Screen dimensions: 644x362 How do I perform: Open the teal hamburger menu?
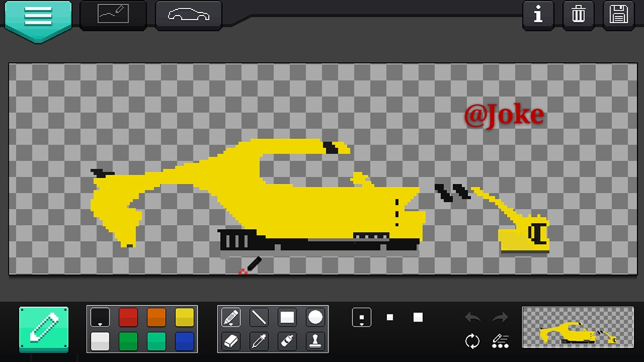point(38,18)
